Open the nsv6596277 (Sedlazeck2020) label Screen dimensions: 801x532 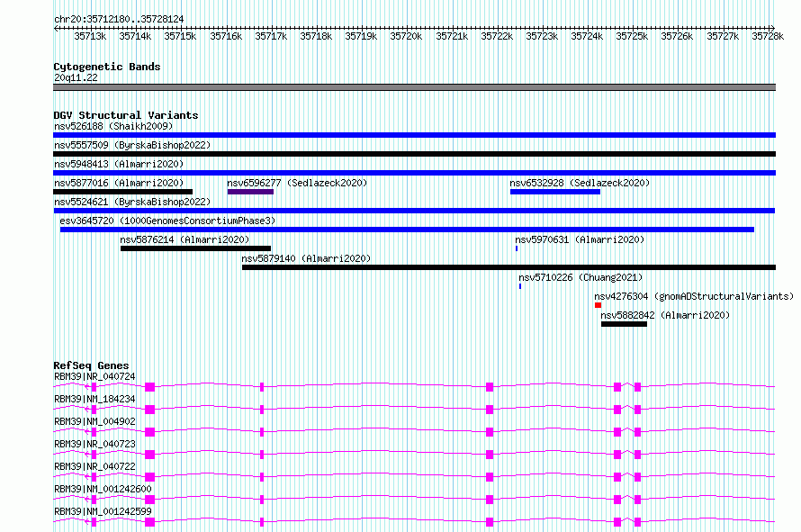tap(297, 183)
